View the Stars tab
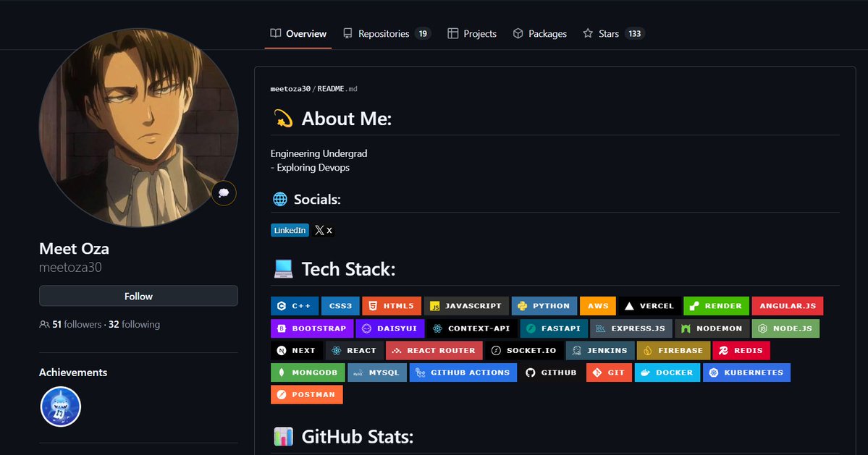Image resolution: width=868 pixels, height=455 pixels. (x=613, y=34)
